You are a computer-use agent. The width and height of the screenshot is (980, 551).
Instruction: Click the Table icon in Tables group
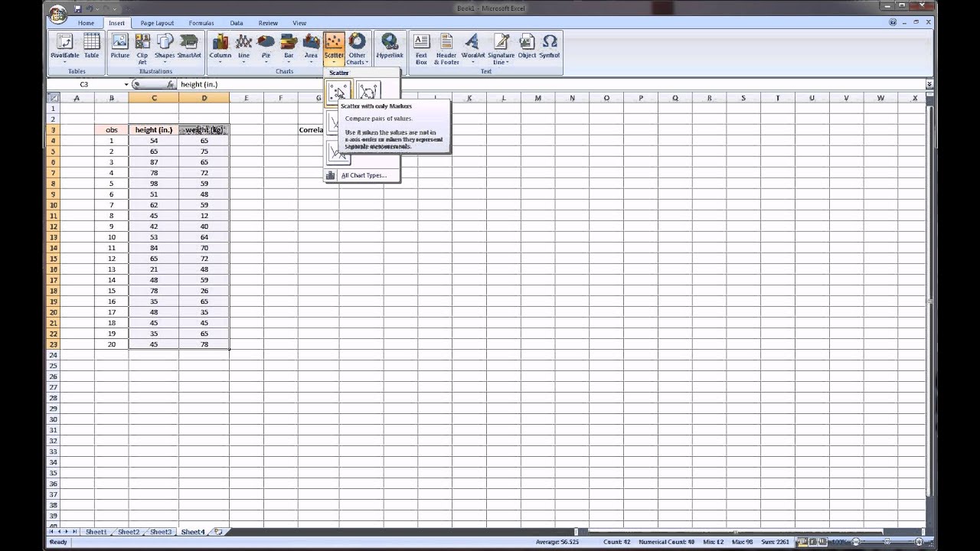pos(92,47)
